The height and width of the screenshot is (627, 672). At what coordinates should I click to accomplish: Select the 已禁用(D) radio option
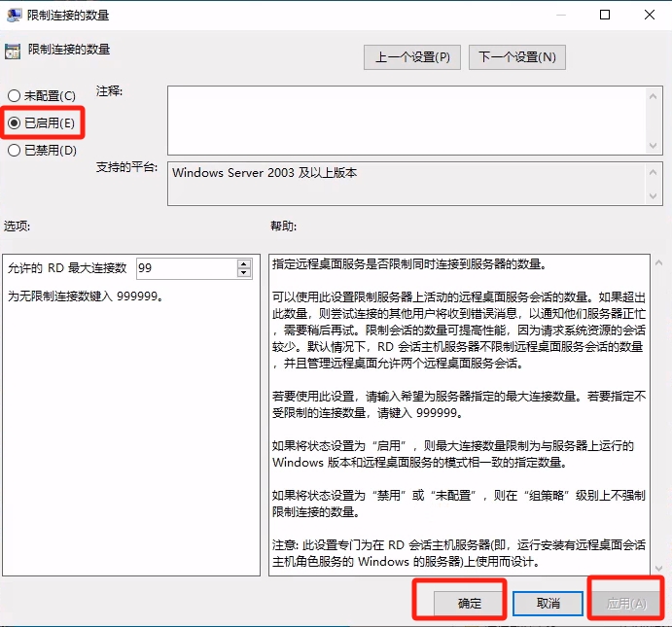pos(14,151)
